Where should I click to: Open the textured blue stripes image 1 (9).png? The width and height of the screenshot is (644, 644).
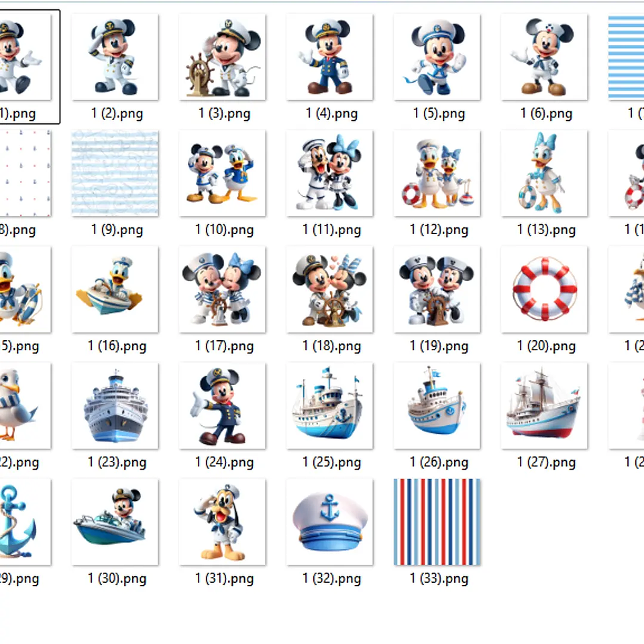coord(115,173)
